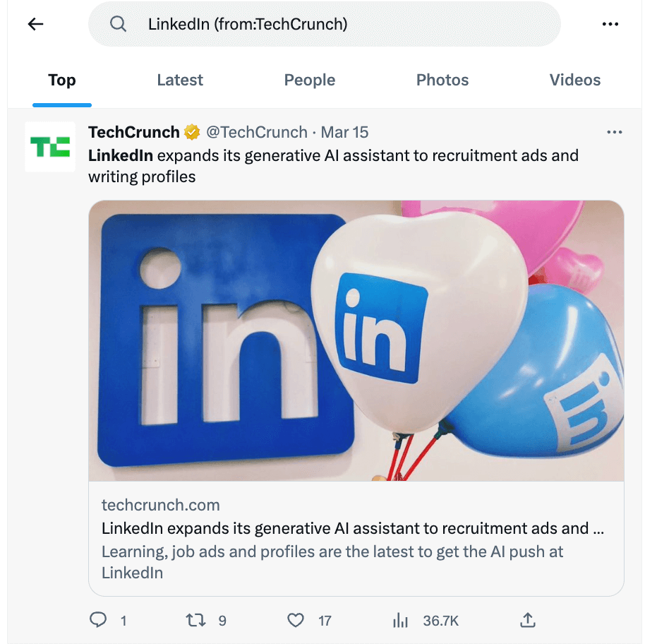Click the search magnifier icon
Viewport: 645px width, 644px height.
click(x=118, y=23)
